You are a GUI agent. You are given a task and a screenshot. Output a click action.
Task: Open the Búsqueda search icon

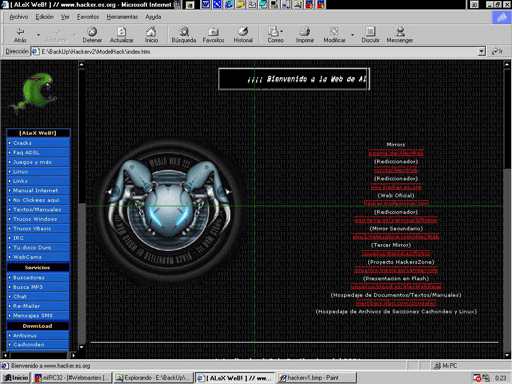pyautogui.click(x=184, y=32)
